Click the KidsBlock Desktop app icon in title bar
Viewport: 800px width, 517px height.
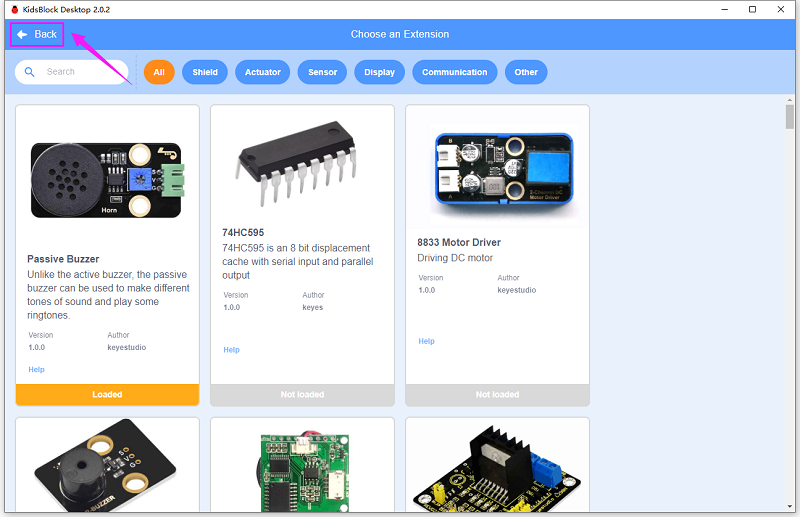click(15, 9)
